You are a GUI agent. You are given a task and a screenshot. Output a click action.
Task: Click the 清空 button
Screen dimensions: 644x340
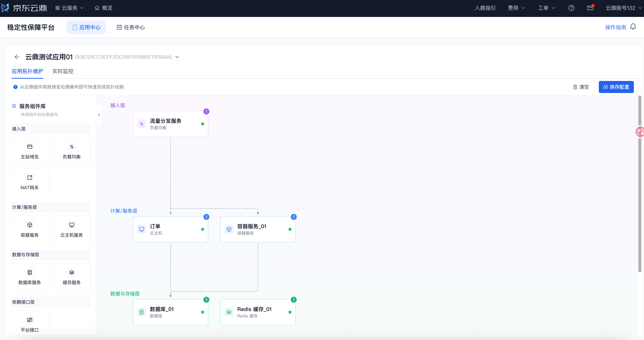tap(581, 87)
